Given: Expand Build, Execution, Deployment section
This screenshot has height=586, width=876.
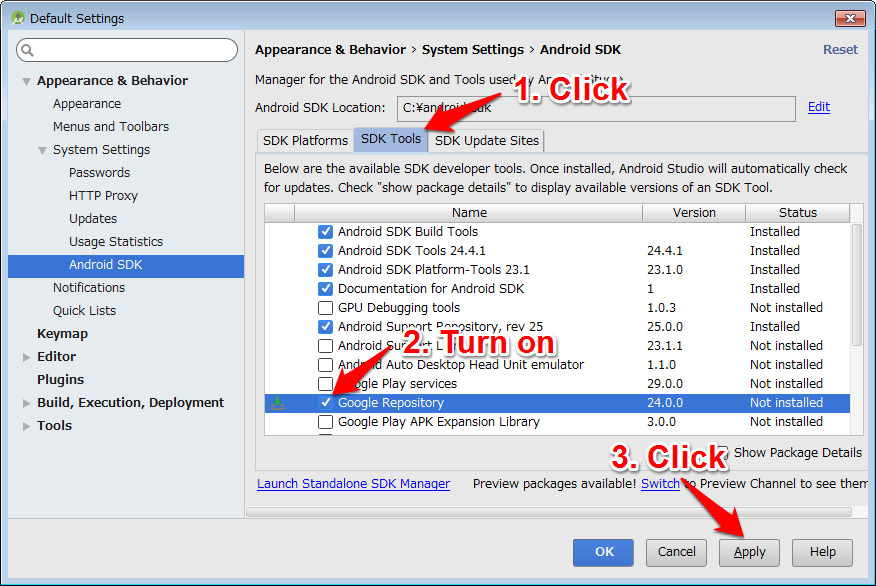Looking at the screenshot, I should [26, 403].
